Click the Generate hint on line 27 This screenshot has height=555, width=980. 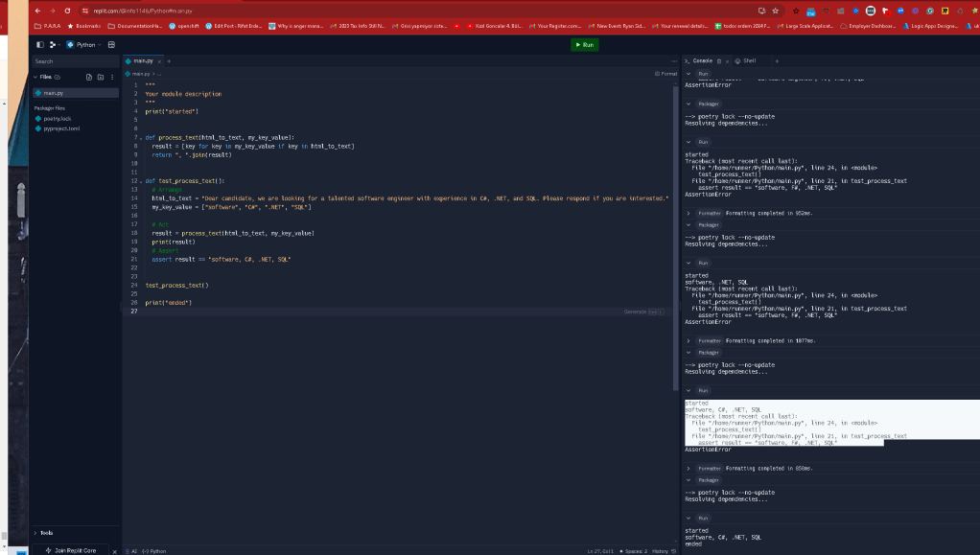[643, 312]
